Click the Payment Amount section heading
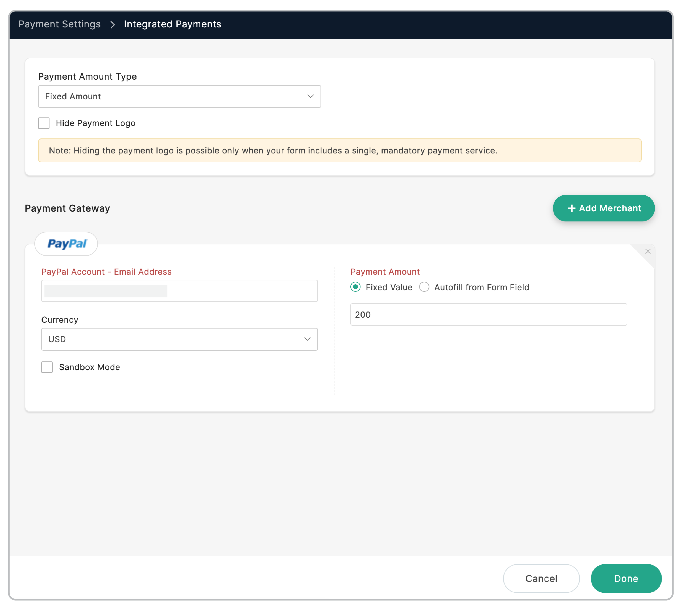 385,271
